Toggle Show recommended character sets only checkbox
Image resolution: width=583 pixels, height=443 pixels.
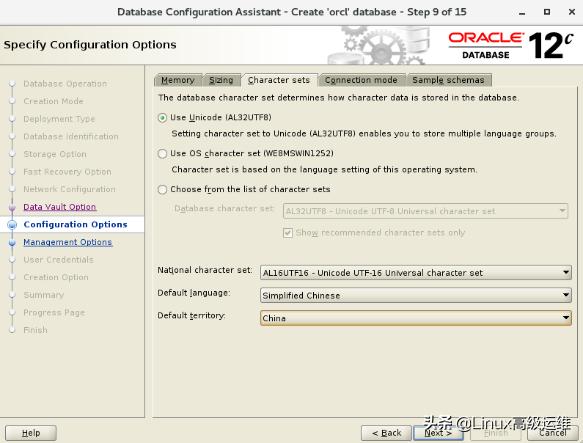tap(288, 233)
